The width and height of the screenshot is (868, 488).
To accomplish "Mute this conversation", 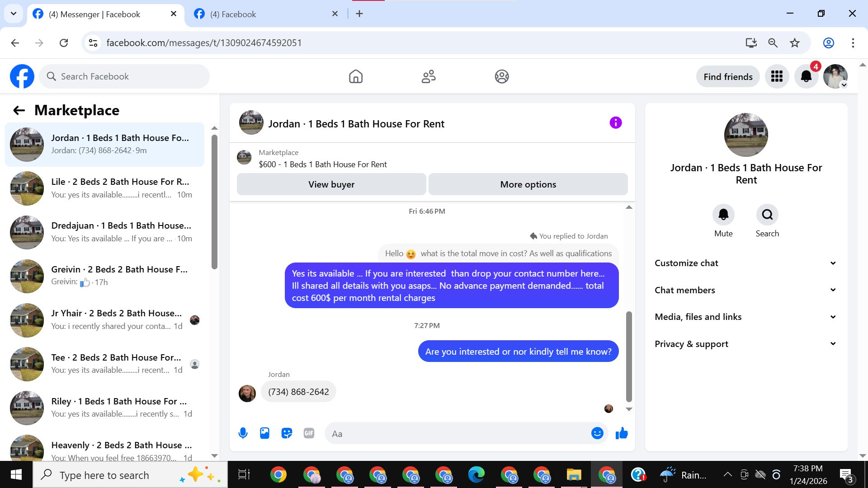I will (x=723, y=215).
